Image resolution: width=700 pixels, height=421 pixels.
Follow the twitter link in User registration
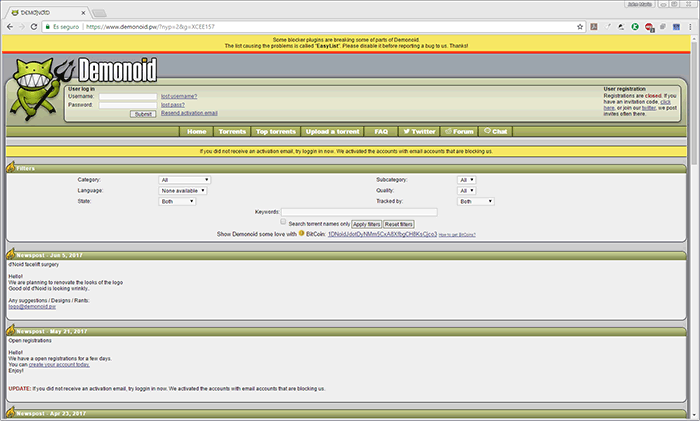649,108
